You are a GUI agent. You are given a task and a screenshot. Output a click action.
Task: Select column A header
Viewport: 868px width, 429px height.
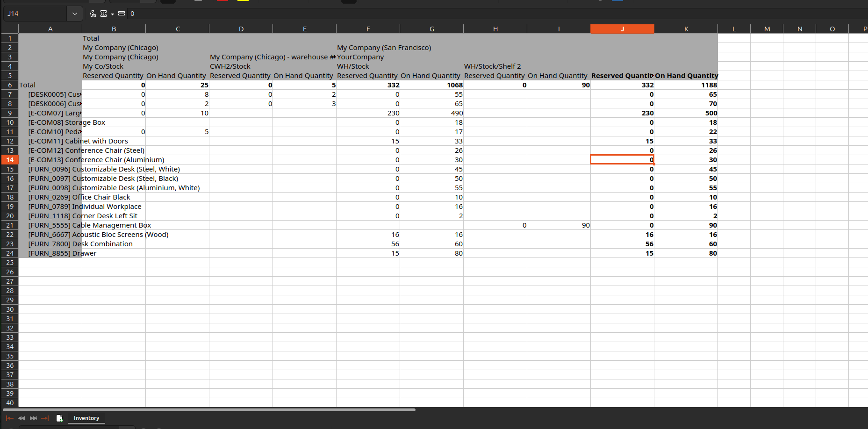tap(50, 29)
